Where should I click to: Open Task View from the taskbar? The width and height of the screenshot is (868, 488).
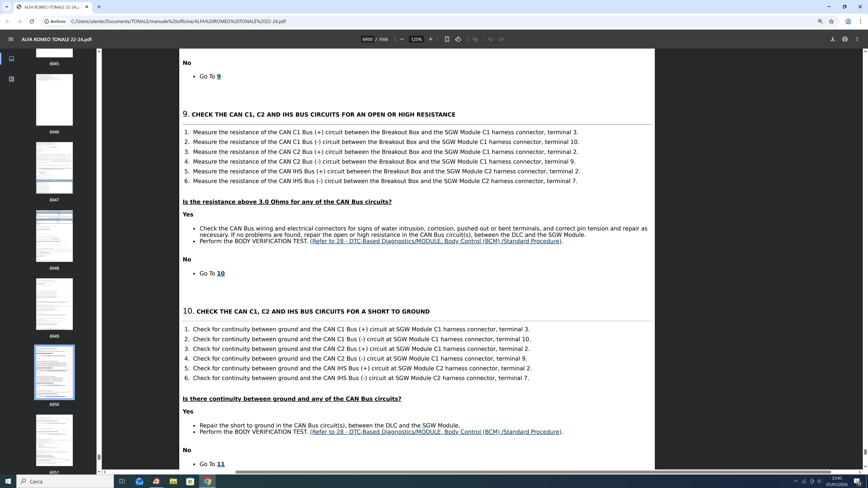[x=122, y=481]
